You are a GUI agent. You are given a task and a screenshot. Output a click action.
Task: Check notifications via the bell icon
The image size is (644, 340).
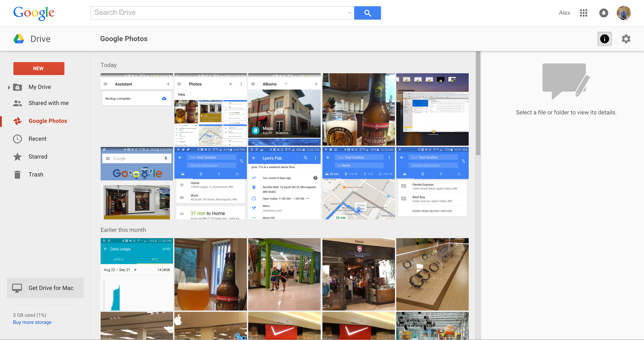(604, 13)
